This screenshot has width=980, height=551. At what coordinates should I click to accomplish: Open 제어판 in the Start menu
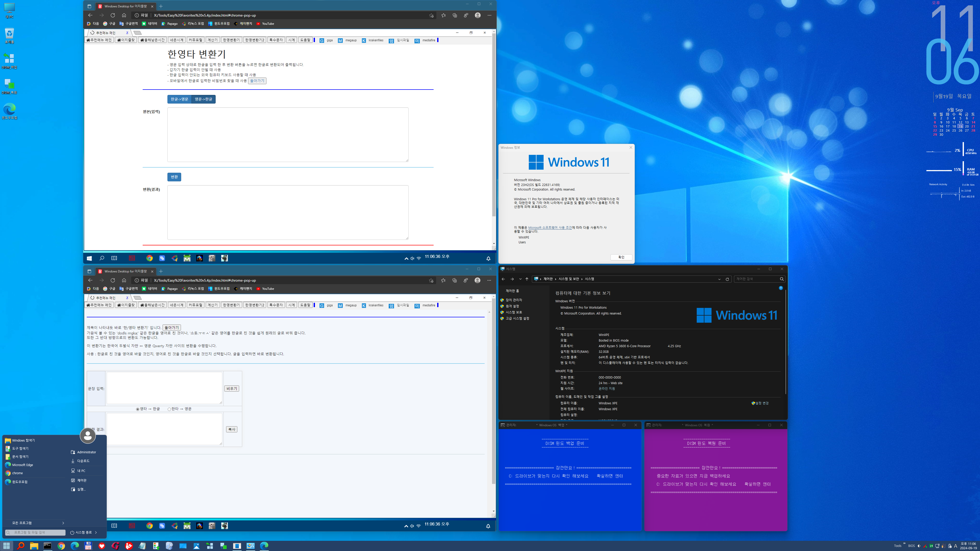tap(79, 480)
